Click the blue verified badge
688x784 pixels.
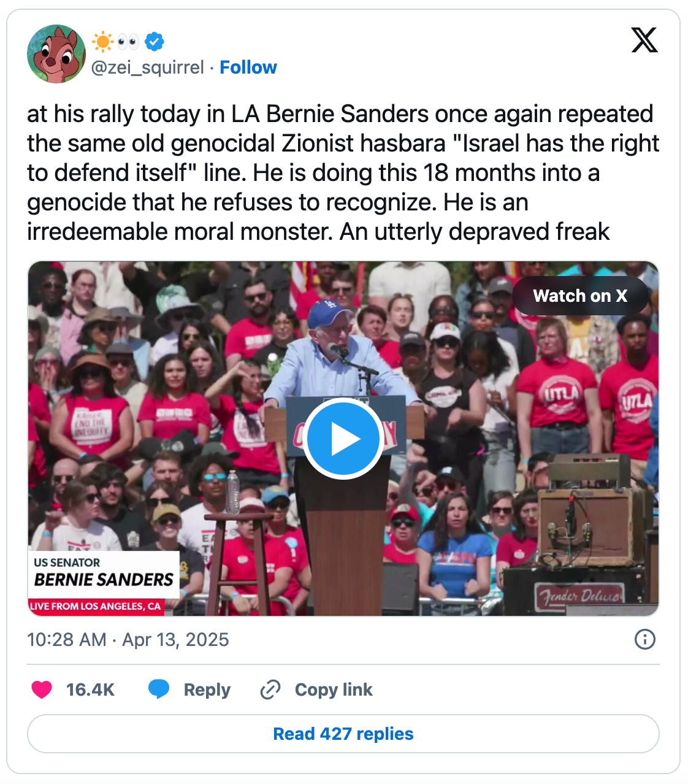click(x=155, y=42)
